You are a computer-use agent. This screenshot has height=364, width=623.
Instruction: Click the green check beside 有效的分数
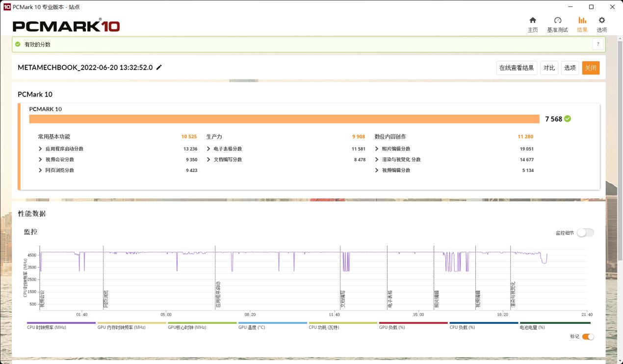click(18, 45)
